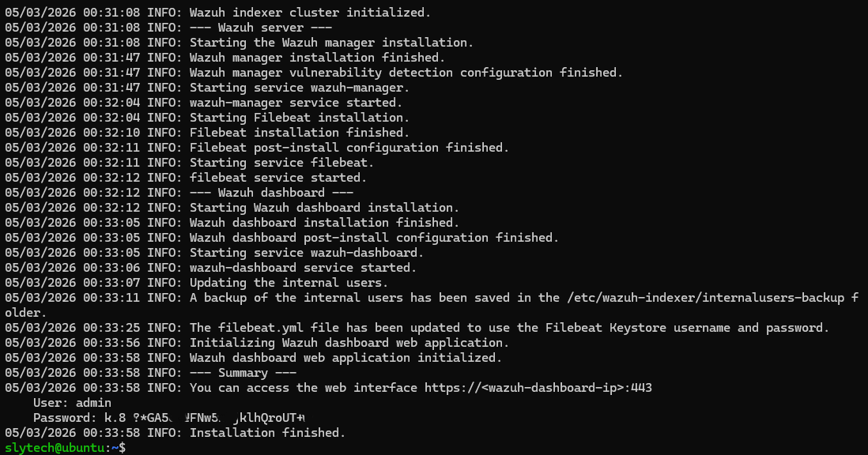Image resolution: width=868 pixels, height=455 pixels.
Task: Click the "Installation finished." log line
Action: 267,433
